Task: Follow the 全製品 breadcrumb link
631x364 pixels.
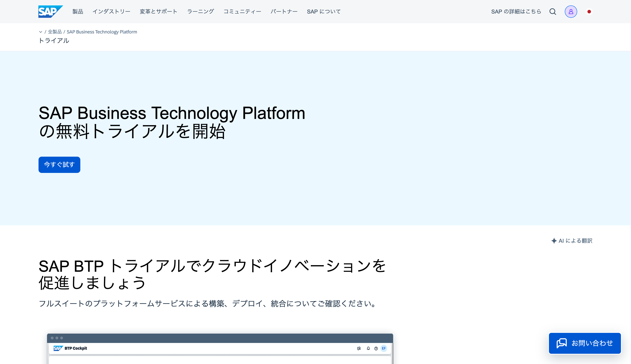Action: tap(55, 32)
